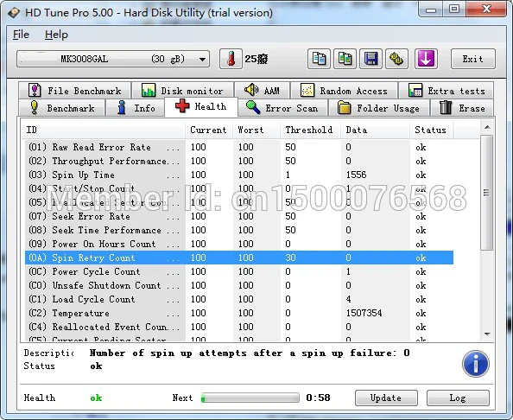The height and width of the screenshot is (420, 513).
Task: Click the Next update progress bar
Action: (x=250, y=398)
